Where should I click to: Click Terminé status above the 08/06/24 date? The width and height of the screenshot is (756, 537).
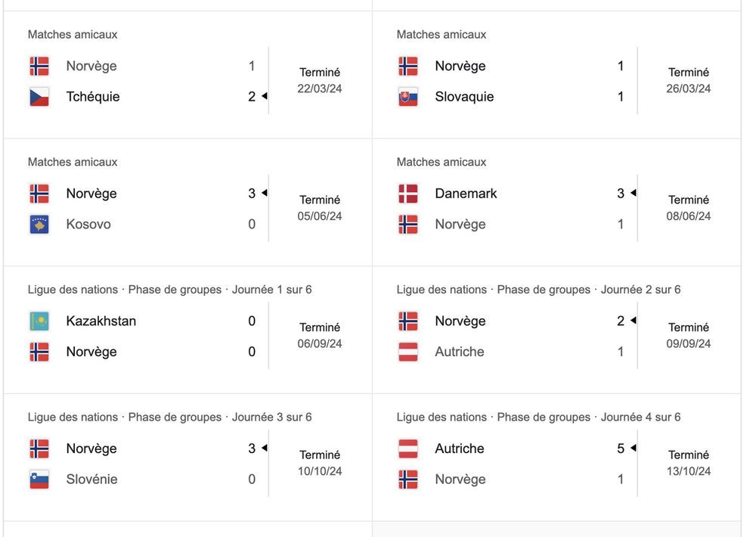click(689, 200)
